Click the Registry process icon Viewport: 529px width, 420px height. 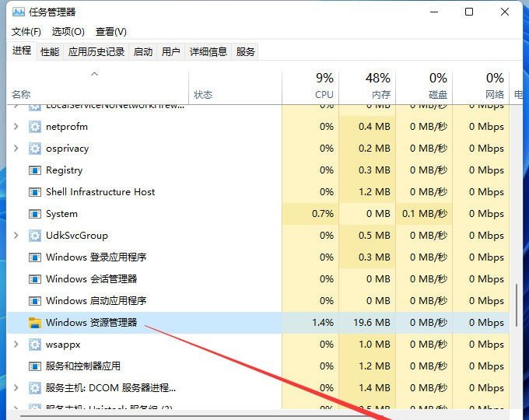click(35, 170)
